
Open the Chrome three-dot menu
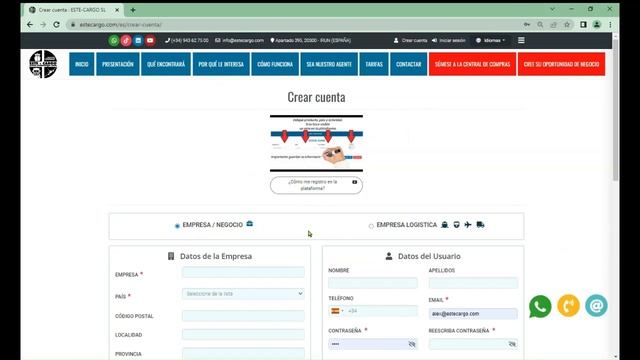click(x=610, y=24)
